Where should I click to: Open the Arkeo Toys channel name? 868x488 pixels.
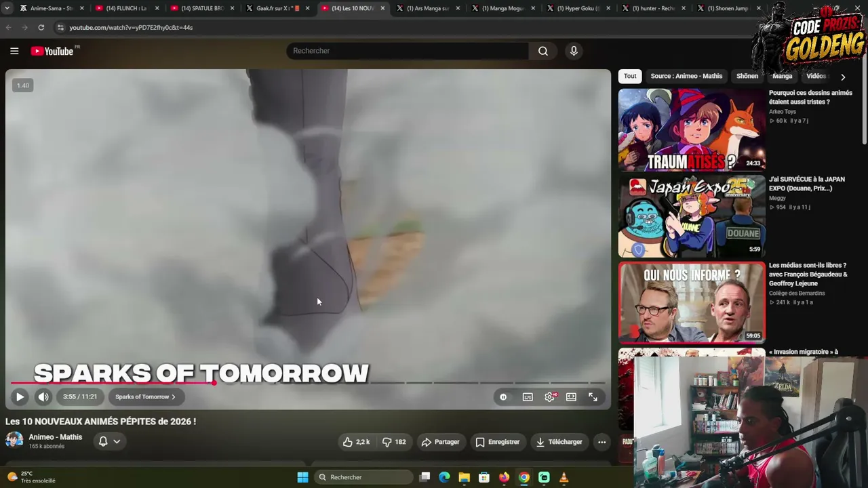click(783, 112)
